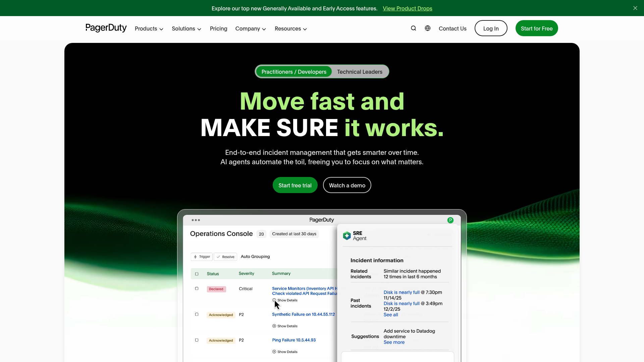Click the Summary column header
644x362 pixels.
click(281, 274)
